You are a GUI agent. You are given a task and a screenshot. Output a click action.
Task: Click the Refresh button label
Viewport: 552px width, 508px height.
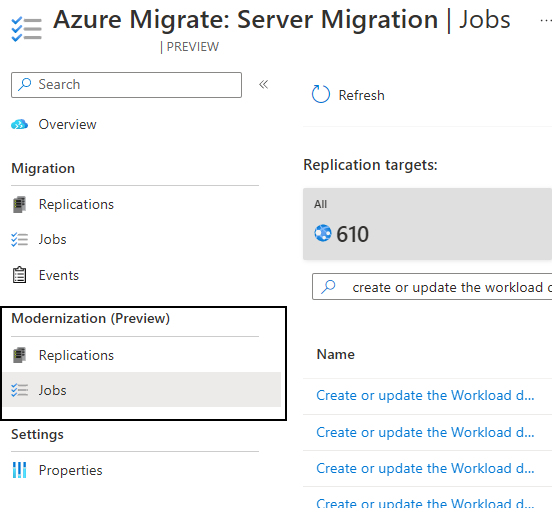pos(362,95)
